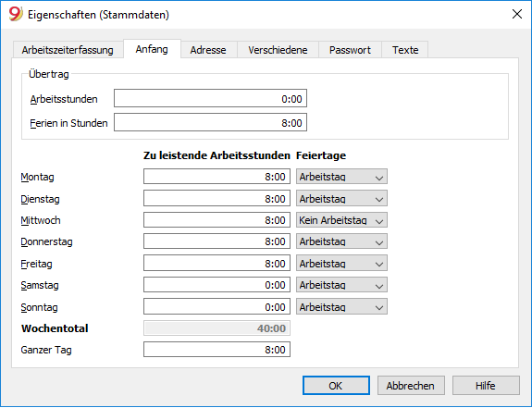Select the Verschiedene tab
Viewport: 532px width, 408px height.
[278, 50]
